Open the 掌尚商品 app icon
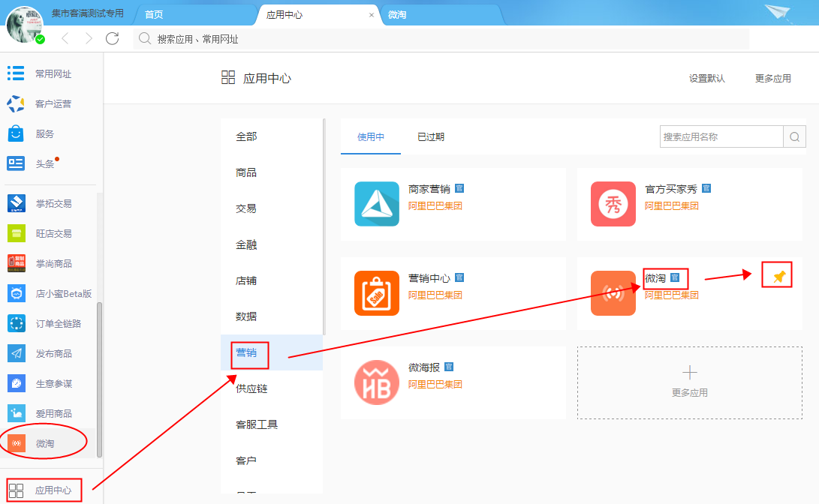819x504 pixels. pyautogui.click(x=17, y=263)
